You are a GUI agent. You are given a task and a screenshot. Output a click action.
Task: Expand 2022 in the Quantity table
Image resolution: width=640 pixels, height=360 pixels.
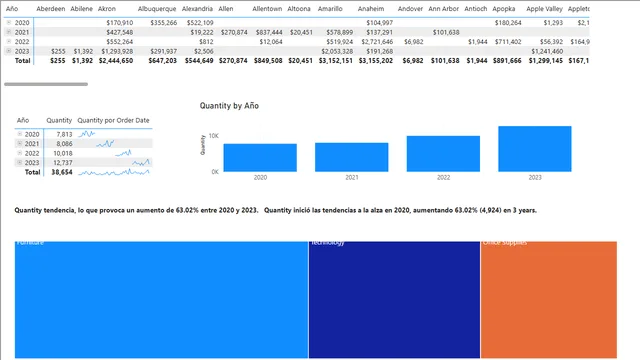pos(20,153)
